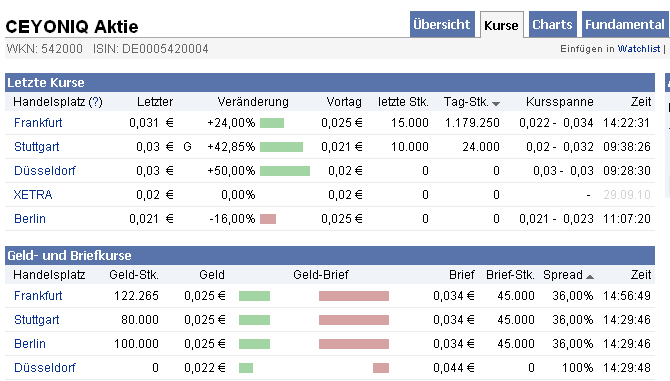Screen dimensions: 670x381
Task: Open Berlin in Geld- und Briefkurse table
Action: (29, 344)
